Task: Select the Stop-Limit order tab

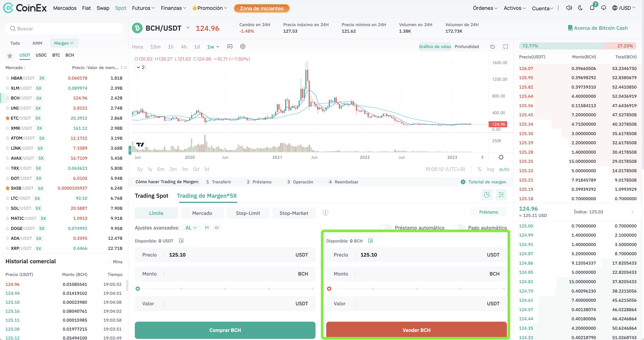Action: (248, 213)
